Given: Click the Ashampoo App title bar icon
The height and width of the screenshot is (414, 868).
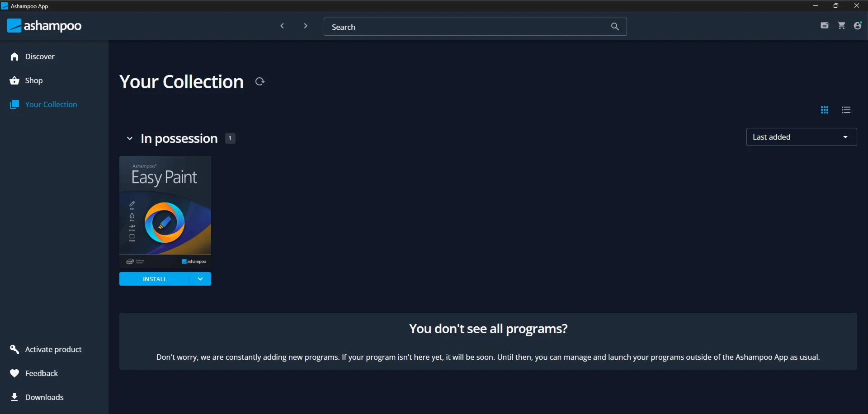Looking at the screenshot, I should (5, 6).
